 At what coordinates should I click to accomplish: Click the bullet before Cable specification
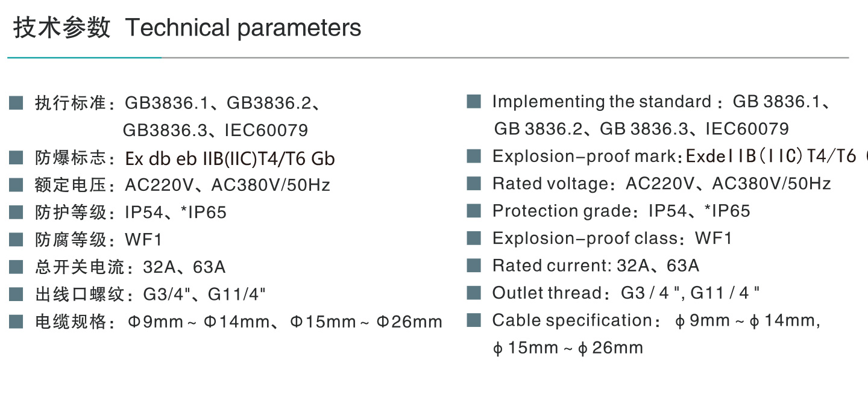click(474, 320)
